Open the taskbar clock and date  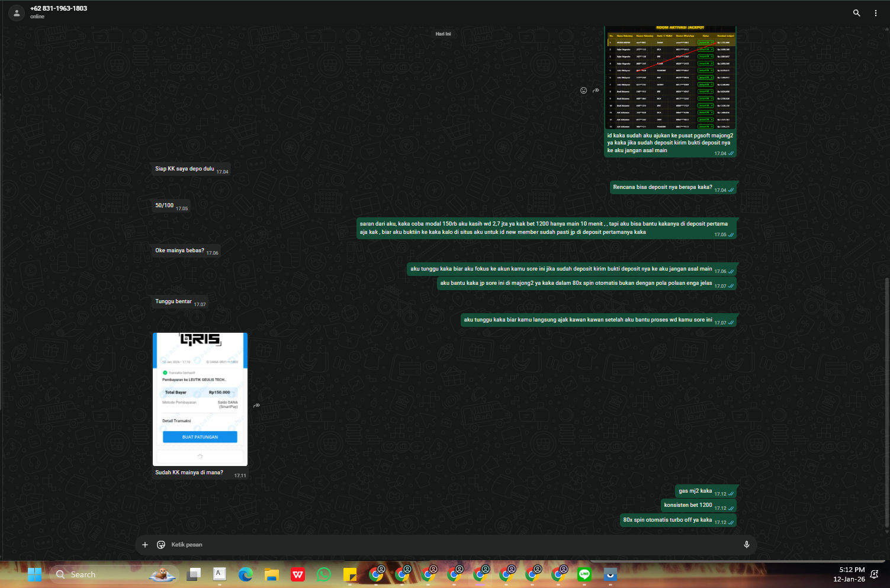click(849, 574)
